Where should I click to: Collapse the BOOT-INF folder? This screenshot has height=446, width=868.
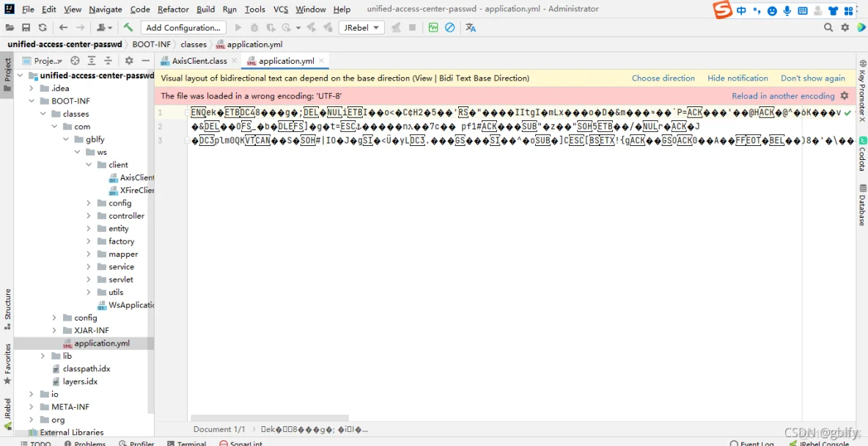[x=31, y=100]
